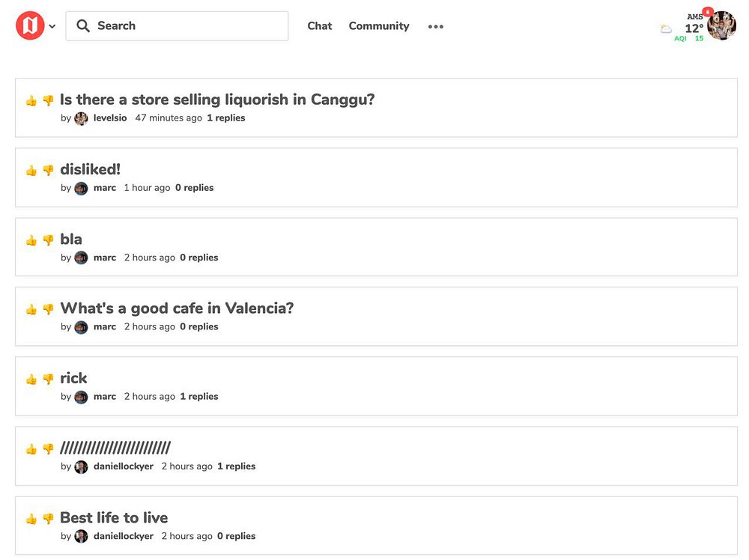Click daniellockyer's avatar on slashes post

point(81,466)
